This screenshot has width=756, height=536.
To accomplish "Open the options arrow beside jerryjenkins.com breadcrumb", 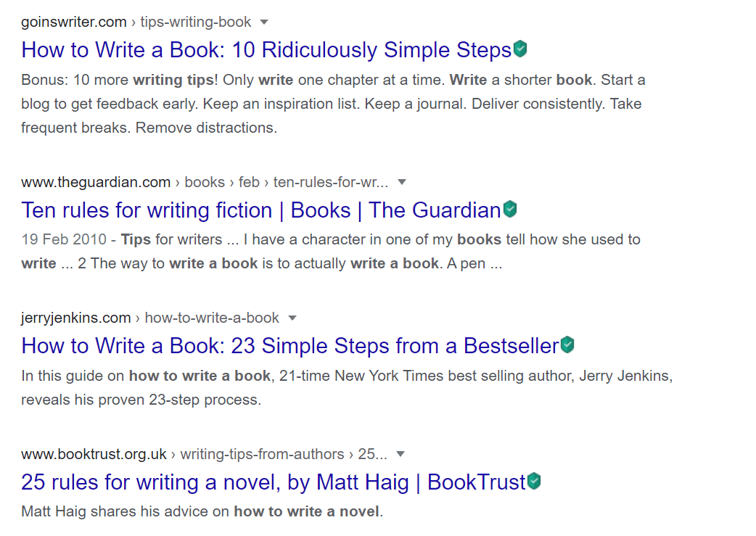I will click(292, 318).
